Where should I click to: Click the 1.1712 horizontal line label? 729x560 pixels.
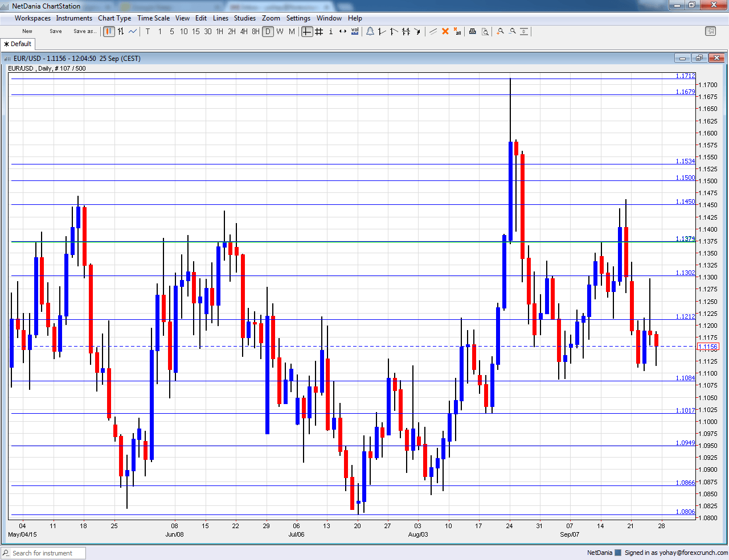tap(685, 76)
